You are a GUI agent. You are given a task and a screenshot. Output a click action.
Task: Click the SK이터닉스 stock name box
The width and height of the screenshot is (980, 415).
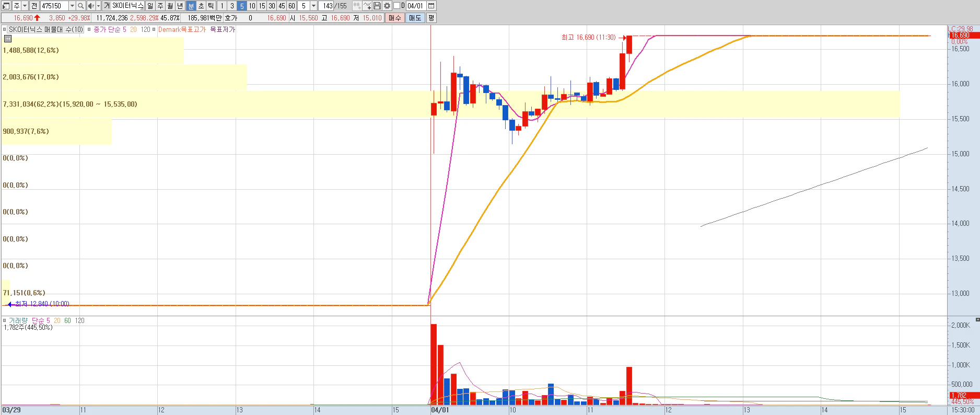click(127, 6)
